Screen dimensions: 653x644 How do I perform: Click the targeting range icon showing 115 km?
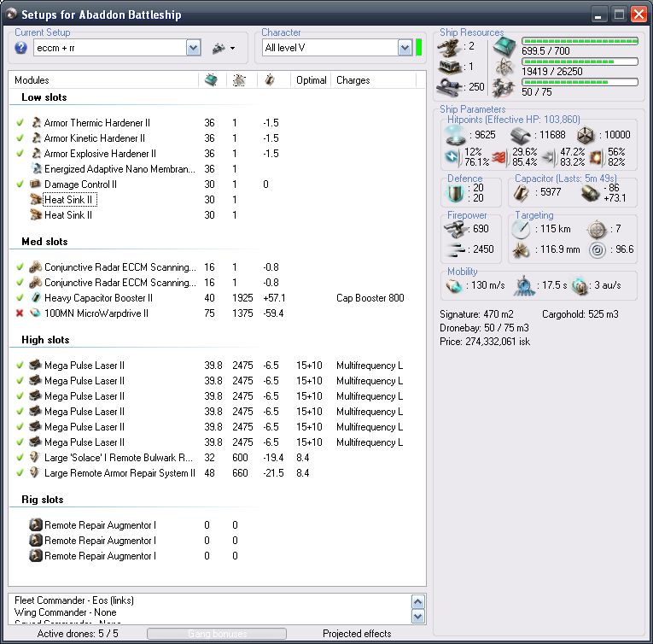521,229
